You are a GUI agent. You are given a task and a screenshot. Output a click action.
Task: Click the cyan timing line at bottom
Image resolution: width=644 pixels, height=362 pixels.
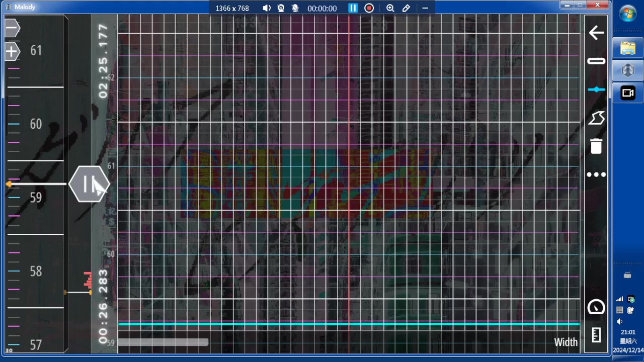pos(349,324)
